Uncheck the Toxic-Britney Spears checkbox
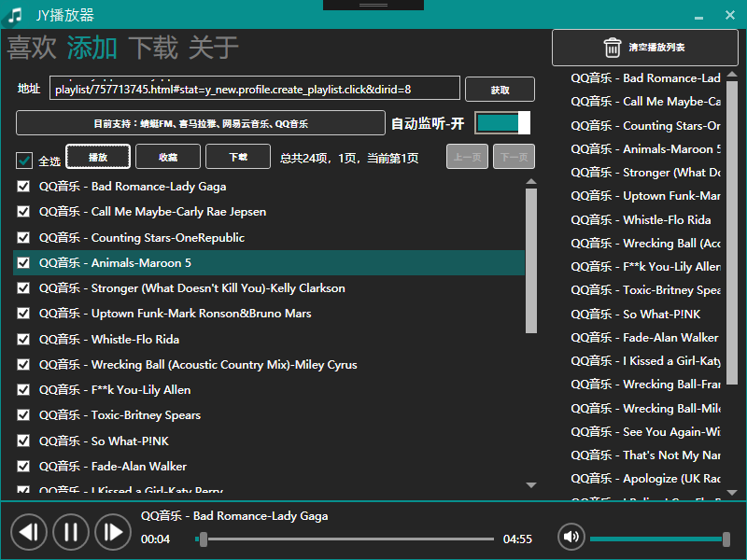Viewport: 747px width, 560px height. 23,415
